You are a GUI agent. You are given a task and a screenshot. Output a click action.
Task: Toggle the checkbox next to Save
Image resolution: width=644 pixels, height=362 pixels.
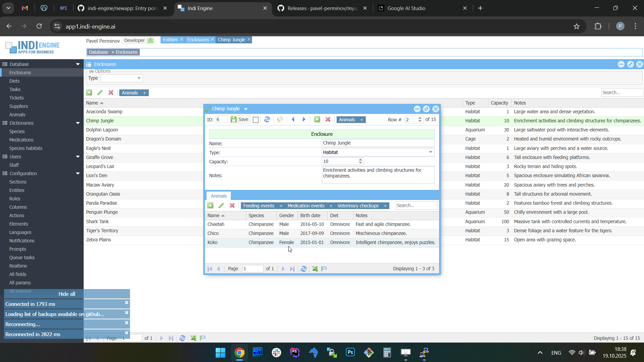coord(256,120)
